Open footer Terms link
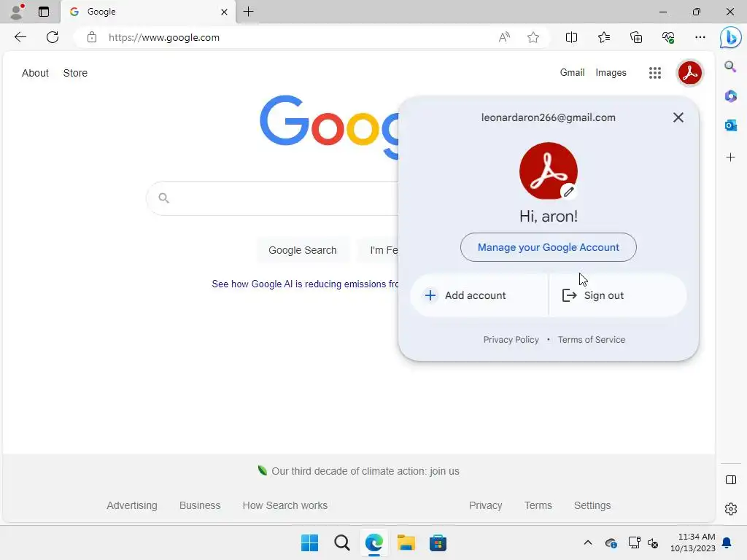This screenshot has width=747, height=560. [538, 505]
